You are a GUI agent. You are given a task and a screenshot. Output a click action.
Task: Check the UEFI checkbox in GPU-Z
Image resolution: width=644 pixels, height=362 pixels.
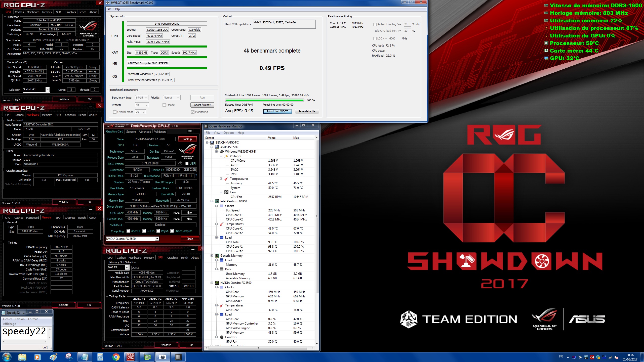pos(187,164)
